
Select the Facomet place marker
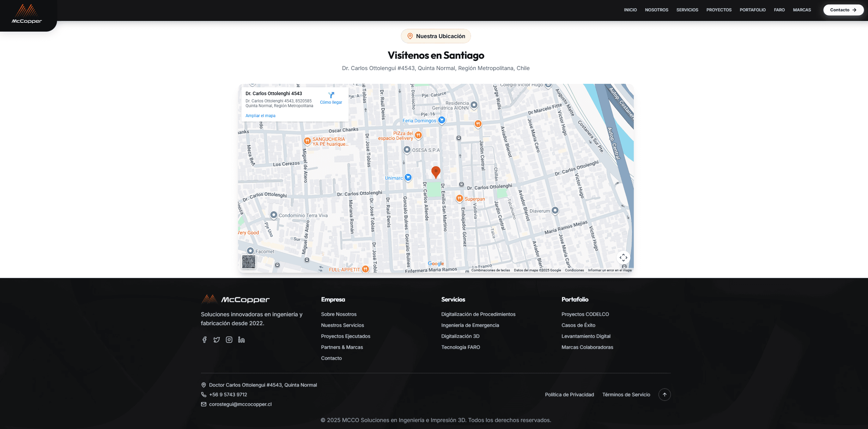point(250,251)
